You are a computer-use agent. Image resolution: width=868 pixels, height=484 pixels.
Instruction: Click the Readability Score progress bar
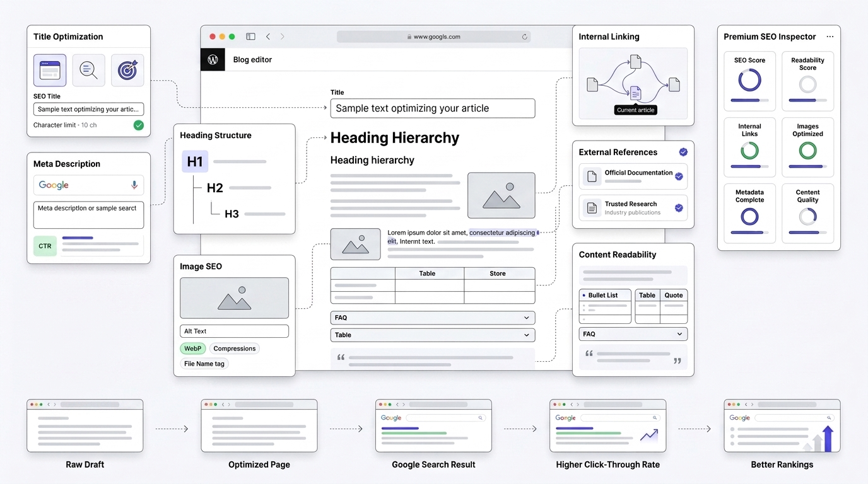[807, 100]
